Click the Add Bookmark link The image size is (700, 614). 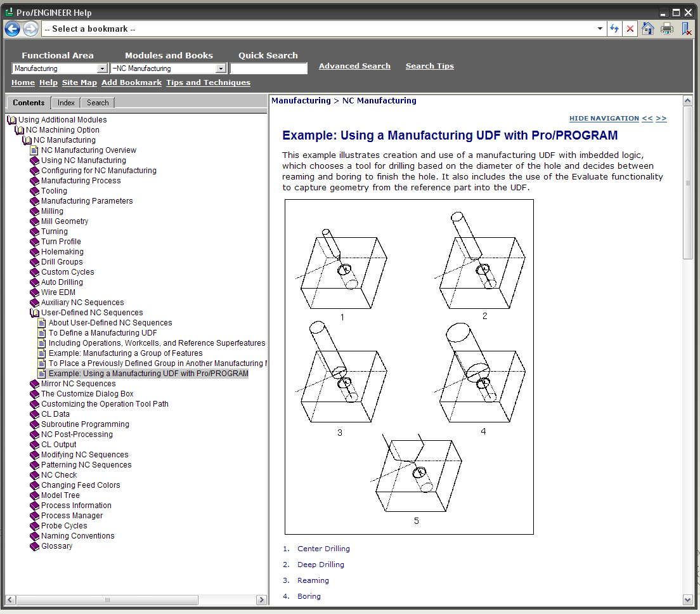[132, 82]
